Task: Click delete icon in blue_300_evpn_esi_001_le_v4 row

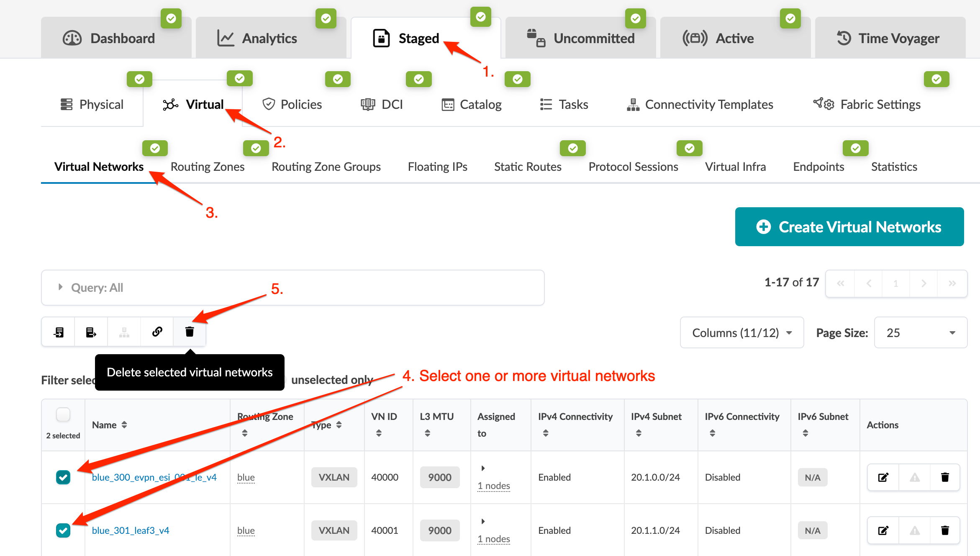Action: tap(945, 477)
